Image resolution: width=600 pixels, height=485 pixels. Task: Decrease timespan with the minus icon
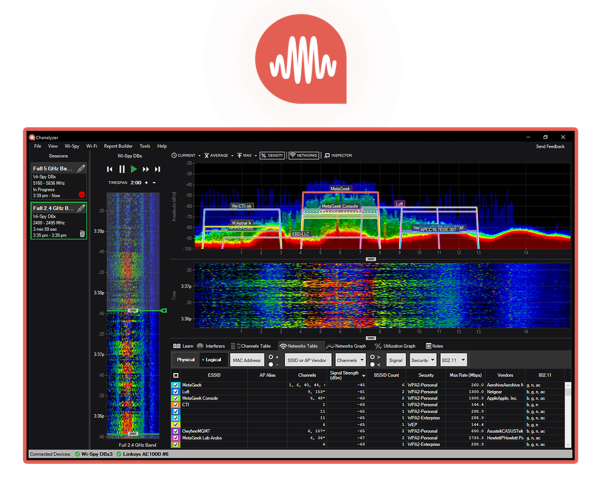pos(154,183)
